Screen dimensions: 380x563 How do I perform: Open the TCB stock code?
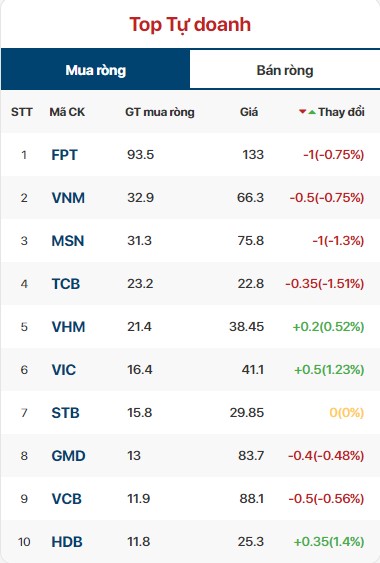click(66, 284)
